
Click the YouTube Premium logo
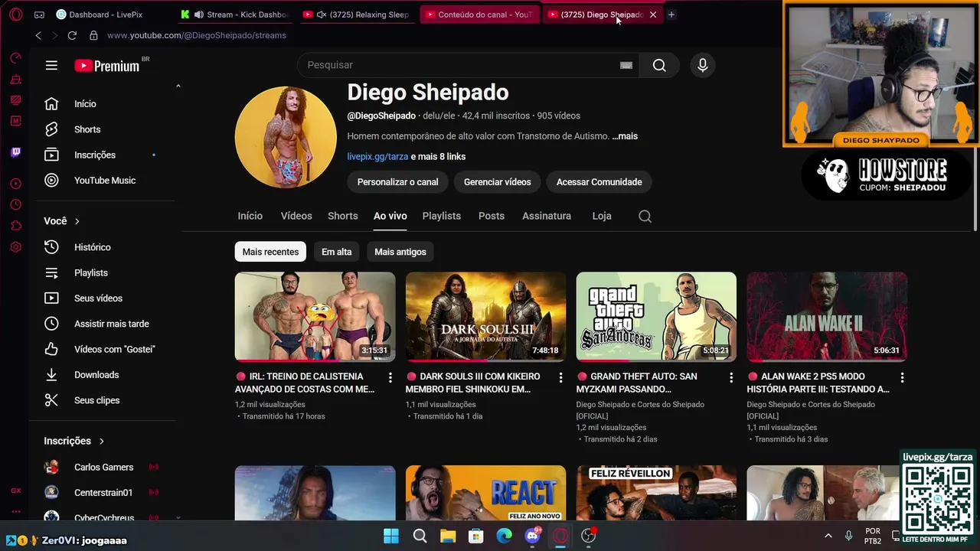(107, 66)
